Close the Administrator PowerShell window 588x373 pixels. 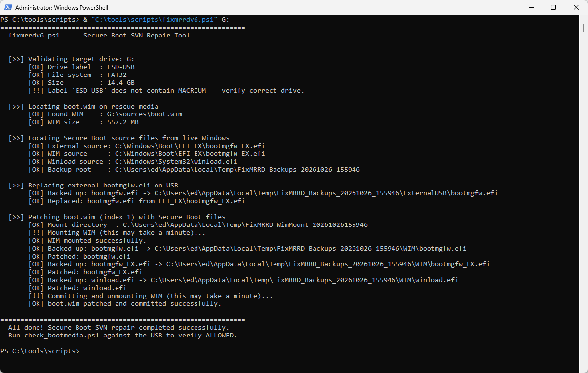tap(576, 7)
